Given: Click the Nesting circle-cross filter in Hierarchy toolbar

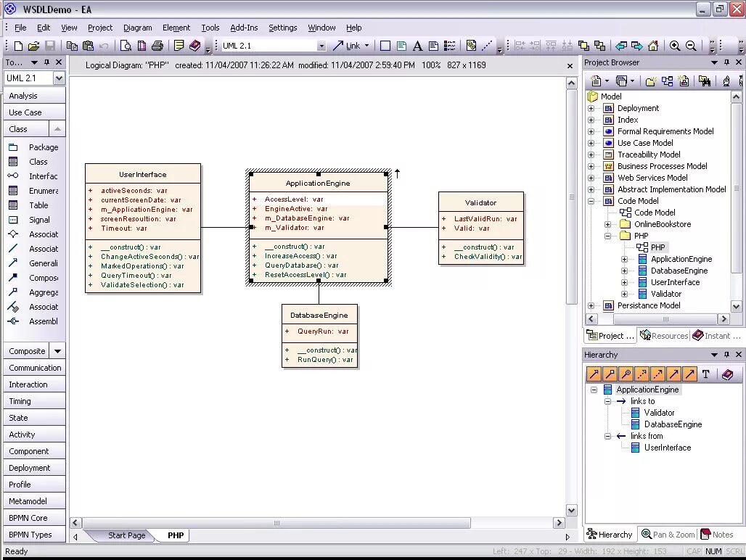Looking at the screenshot, I should coord(626,374).
